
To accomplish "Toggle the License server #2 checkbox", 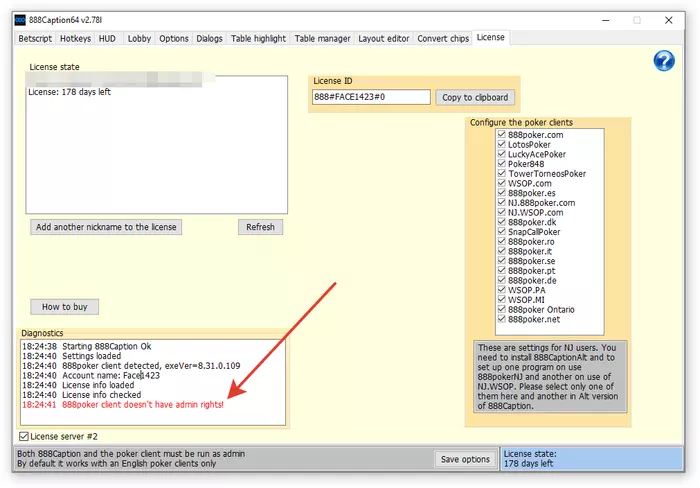I will point(24,436).
